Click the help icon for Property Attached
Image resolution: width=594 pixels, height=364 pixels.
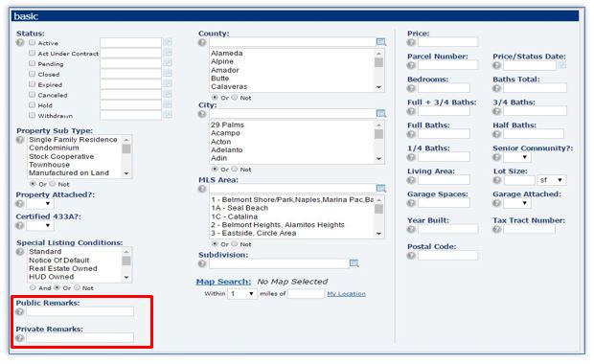(20, 204)
